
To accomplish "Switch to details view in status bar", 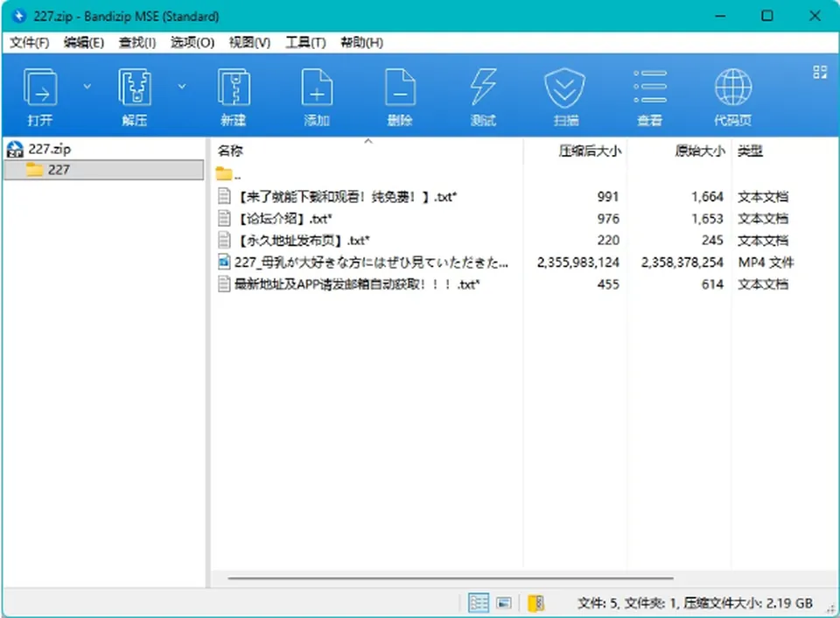I will (x=479, y=603).
